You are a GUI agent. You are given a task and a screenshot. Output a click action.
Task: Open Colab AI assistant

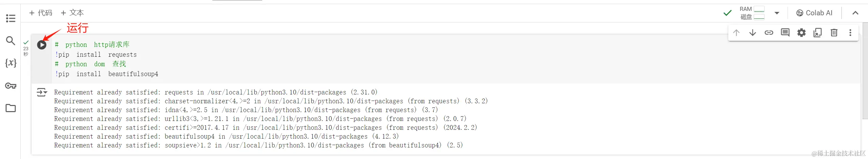click(814, 13)
